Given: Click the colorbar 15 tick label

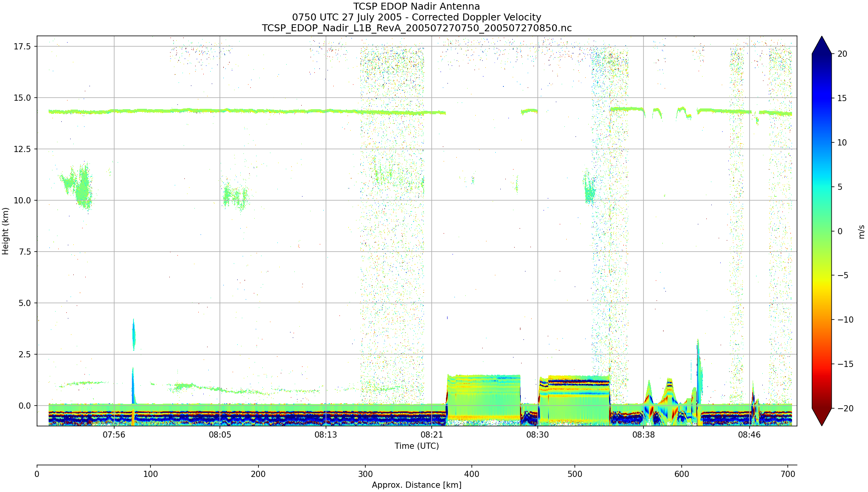Looking at the screenshot, I should (x=842, y=98).
